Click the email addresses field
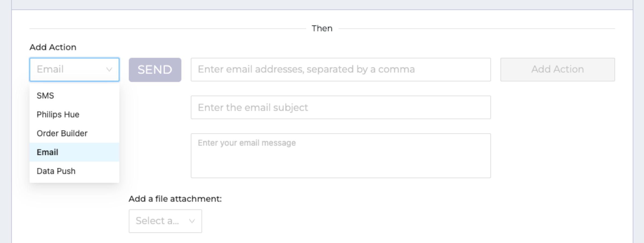The image size is (644, 243). 341,69
